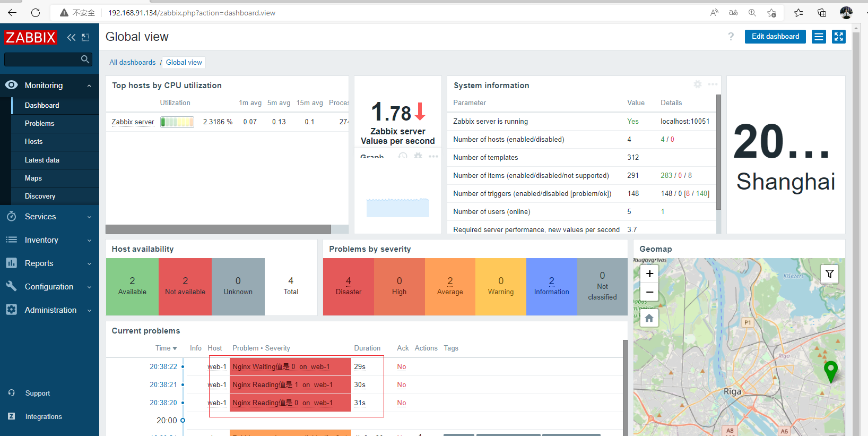Click the ZABBIX logo
The height and width of the screenshot is (436, 868).
30,38
